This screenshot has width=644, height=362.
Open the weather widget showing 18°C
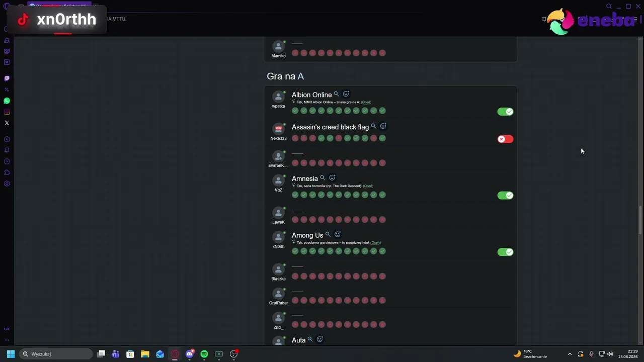point(530,354)
